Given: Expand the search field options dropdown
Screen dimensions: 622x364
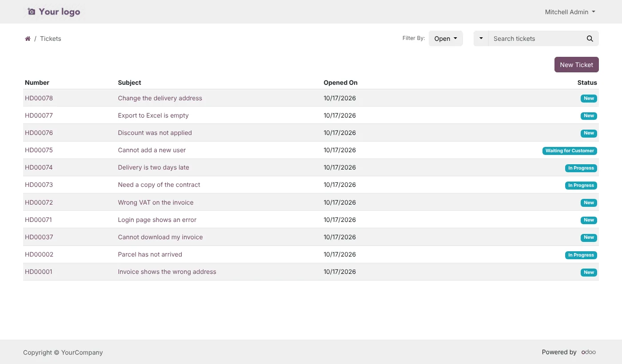Looking at the screenshot, I should (481, 39).
